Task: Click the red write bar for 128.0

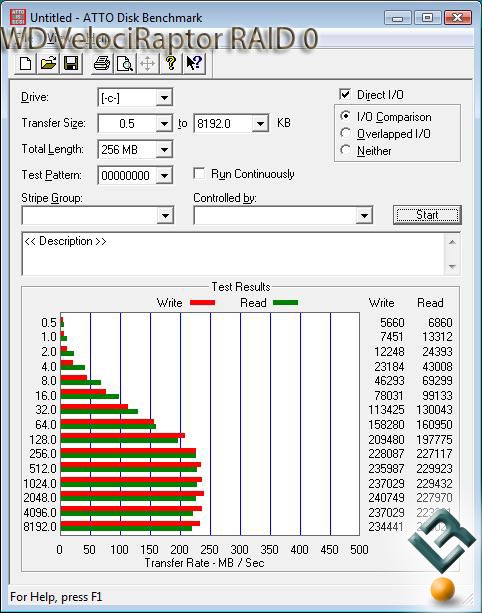Action: click(123, 436)
